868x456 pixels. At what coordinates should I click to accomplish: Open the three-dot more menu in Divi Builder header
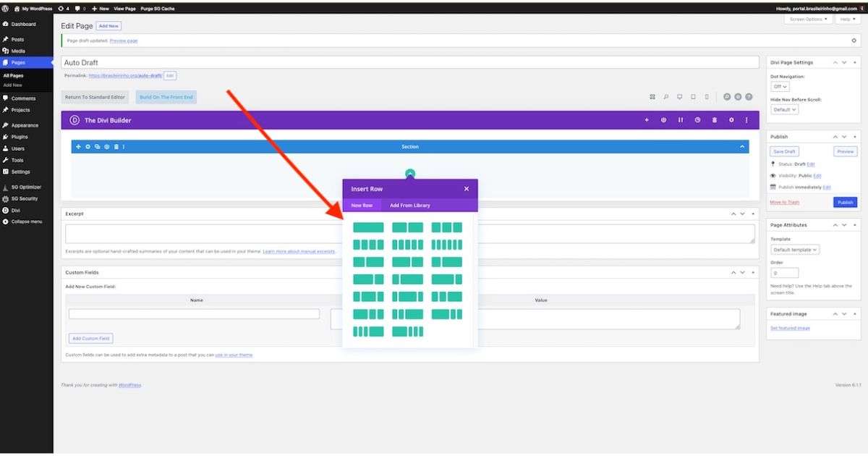[746, 120]
